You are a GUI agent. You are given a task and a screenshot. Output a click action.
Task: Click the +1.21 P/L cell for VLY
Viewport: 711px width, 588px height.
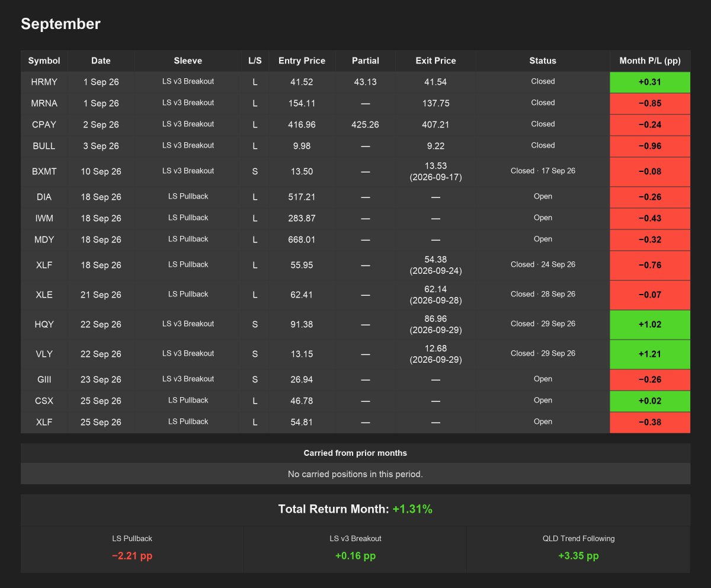(650, 354)
